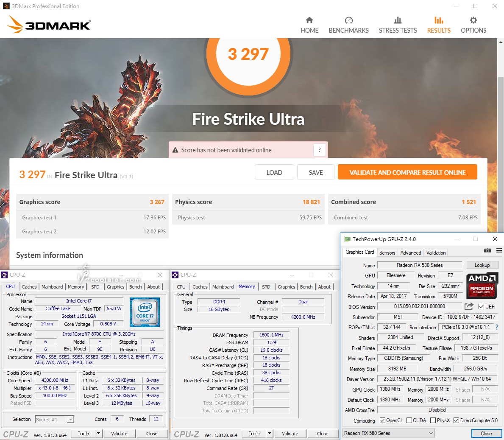Viewport: 504px width, 440px height.
Task: Open Graphics tab in middle CPU-Z window
Action: (286, 286)
